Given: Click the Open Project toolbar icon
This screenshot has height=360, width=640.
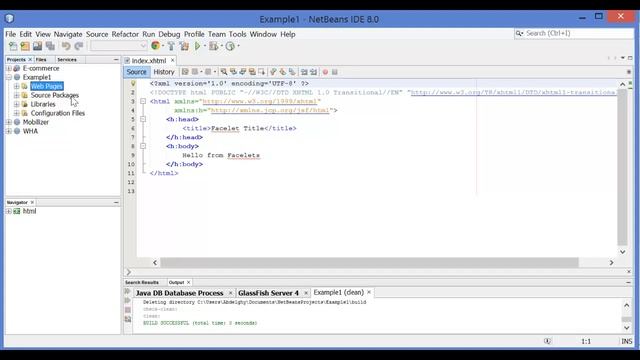Looking at the screenshot, I should coord(38,46).
